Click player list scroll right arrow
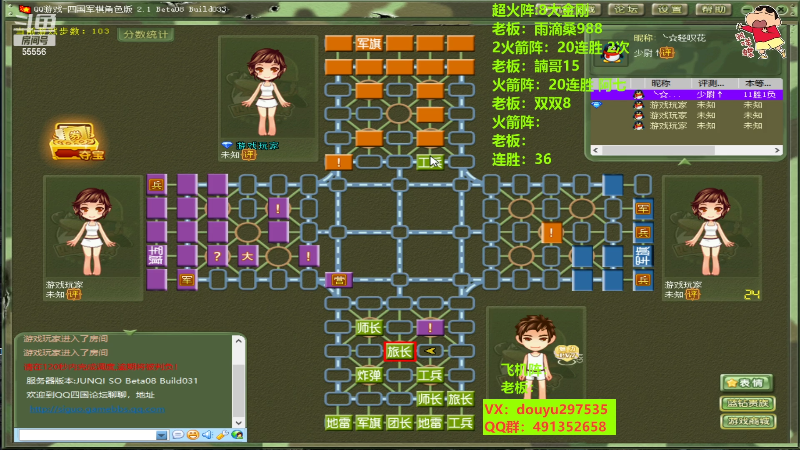This screenshot has height=450, width=800. pyautogui.click(x=777, y=150)
